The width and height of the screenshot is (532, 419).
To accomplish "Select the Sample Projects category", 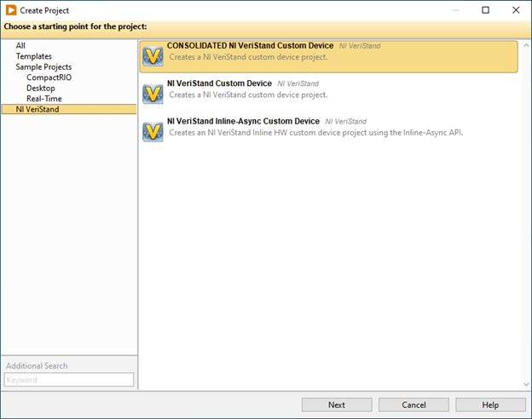I will [x=43, y=66].
